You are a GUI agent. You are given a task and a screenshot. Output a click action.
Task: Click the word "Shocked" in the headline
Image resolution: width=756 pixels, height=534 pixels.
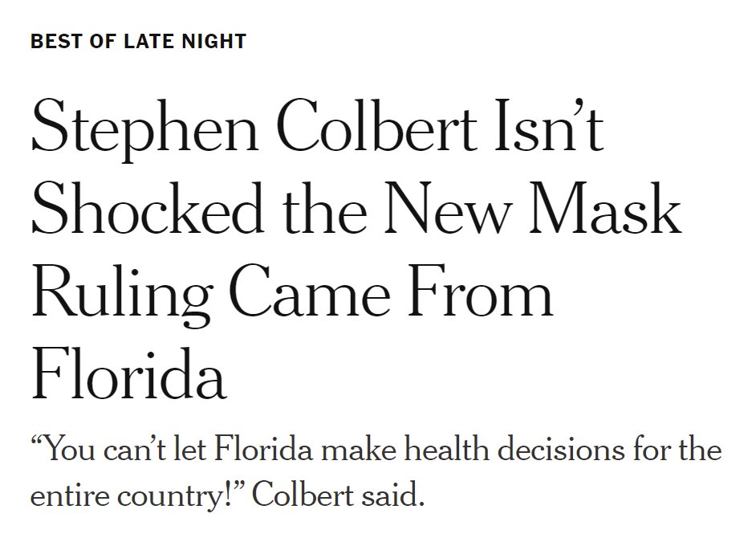tap(148, 209)
